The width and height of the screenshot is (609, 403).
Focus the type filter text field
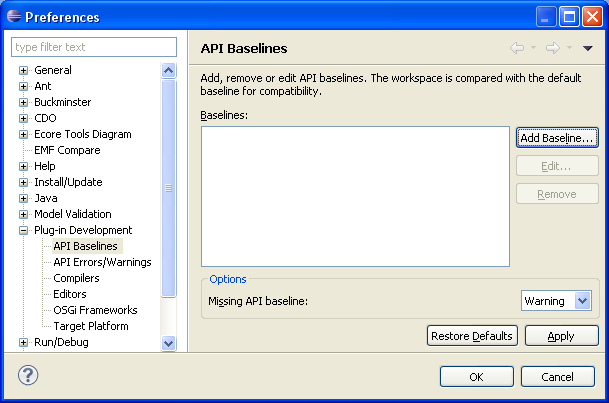(94, 47)
